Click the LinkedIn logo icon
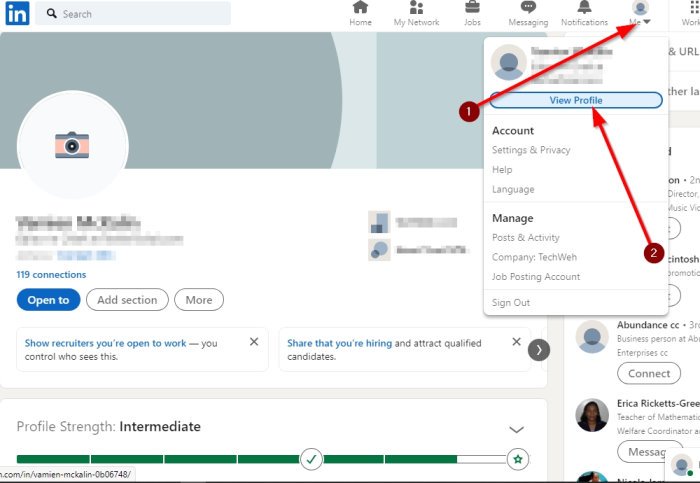This screenshot has width=700, height=483. click(x=17, y=13)
